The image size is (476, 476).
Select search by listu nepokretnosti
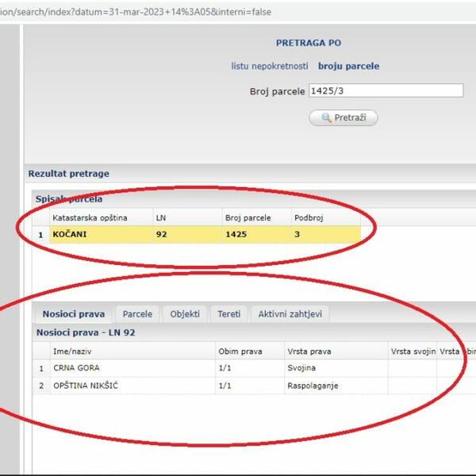(x=270, y=67)
